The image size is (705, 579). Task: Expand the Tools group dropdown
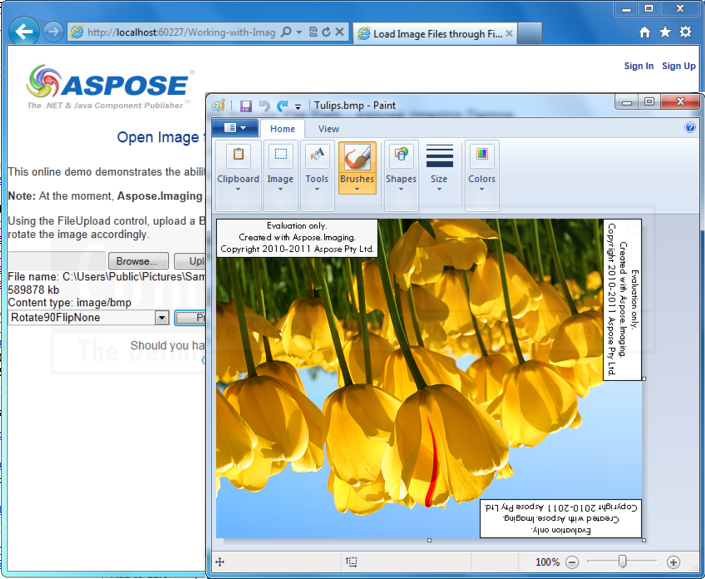[317, 189]
